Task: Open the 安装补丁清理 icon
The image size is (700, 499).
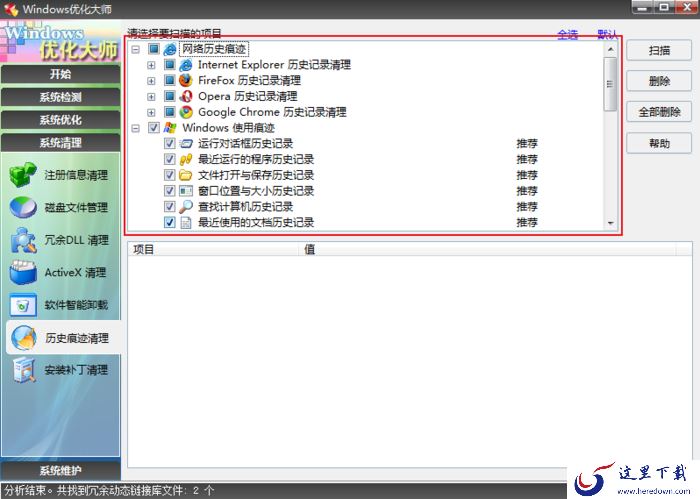Action: pos(24,370)
